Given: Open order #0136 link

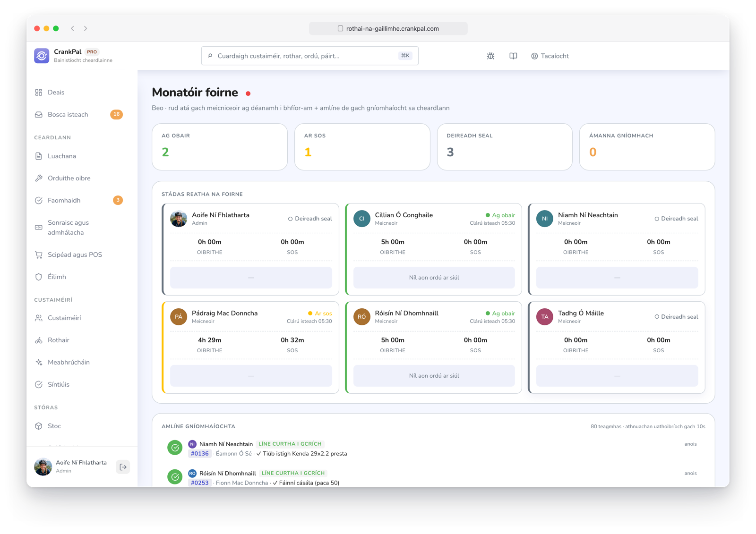Looking at the screenshot, I should click(200, 454).
